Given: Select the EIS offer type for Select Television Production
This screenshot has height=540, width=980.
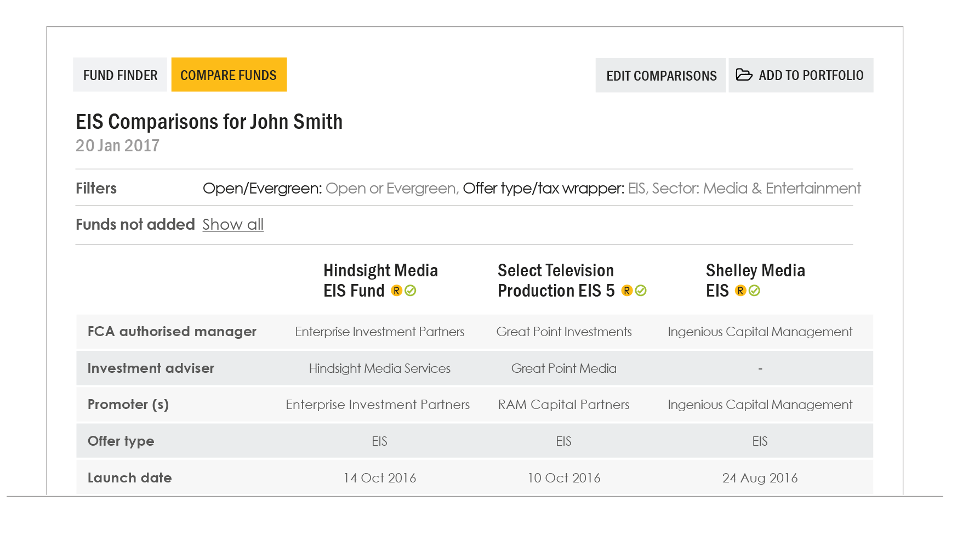Looking at the screenshot, I should click(564, 441).
